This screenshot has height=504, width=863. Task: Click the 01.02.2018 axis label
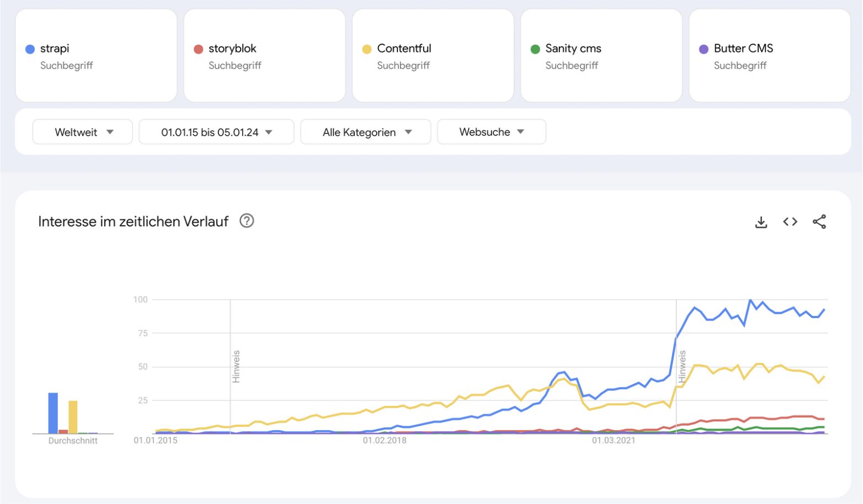tap(385, 440)
